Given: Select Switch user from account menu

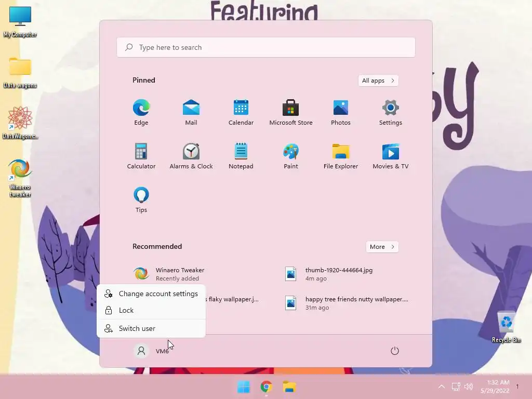Looking at the screenshot, I should (x=151, y=328).
